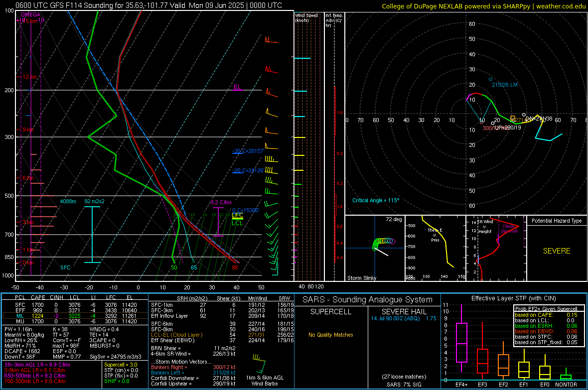Click the 700-500mb LR = 8.9 C/km line
The image size is (588, 390).
click(x=35, y=381)
